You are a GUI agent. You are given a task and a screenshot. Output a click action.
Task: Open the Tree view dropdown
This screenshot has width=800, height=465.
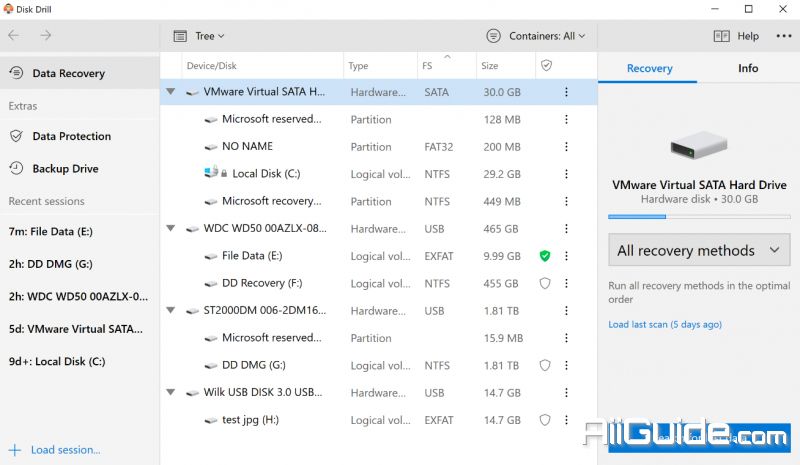click(x=199, y=36)
